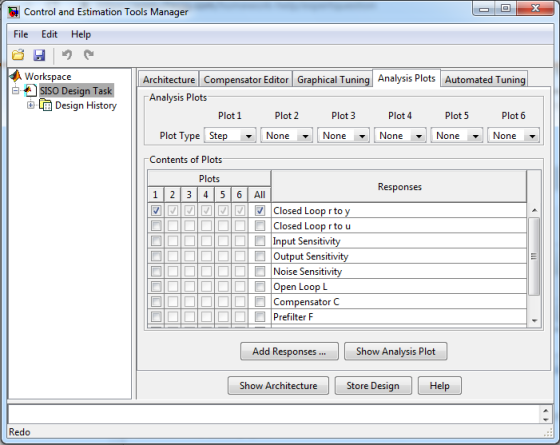
Task: Click the MATLAB Workspace icon
Action: [16, 76]
